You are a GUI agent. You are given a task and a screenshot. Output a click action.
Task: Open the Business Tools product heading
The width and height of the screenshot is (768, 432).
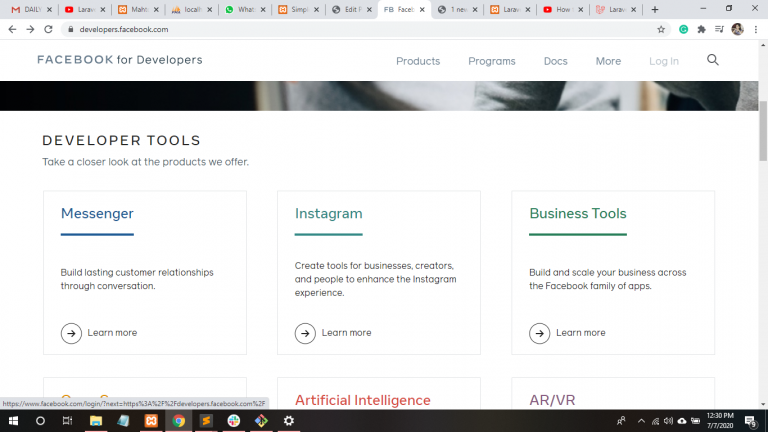578,214
